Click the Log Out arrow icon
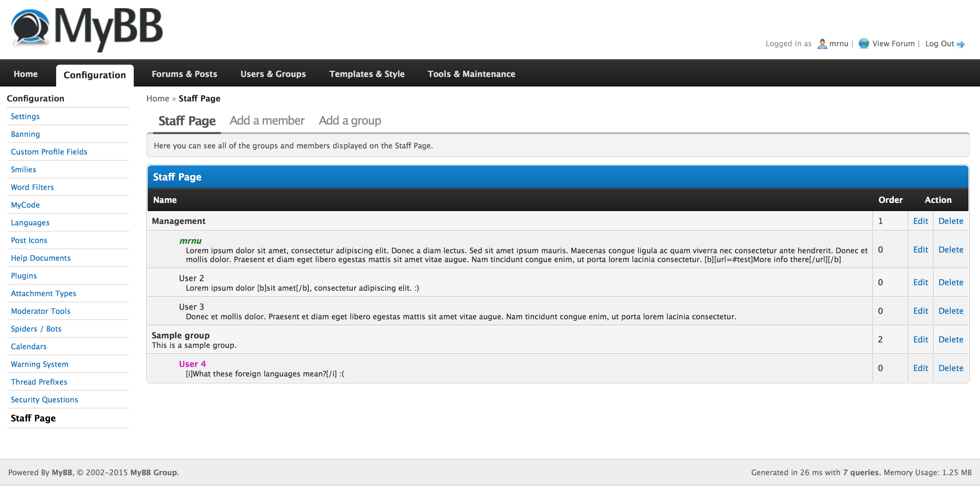 point(961,44)
